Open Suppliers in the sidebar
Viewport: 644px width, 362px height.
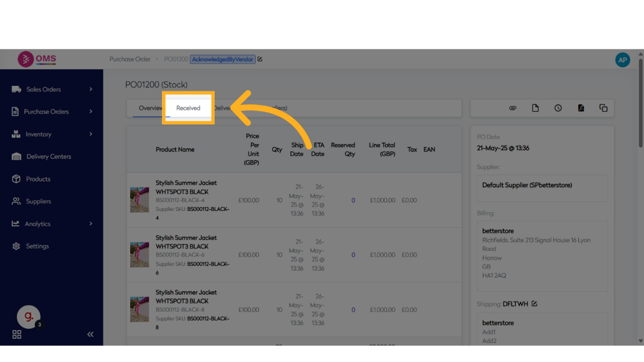pyautogui.click(x=38, y=201)
